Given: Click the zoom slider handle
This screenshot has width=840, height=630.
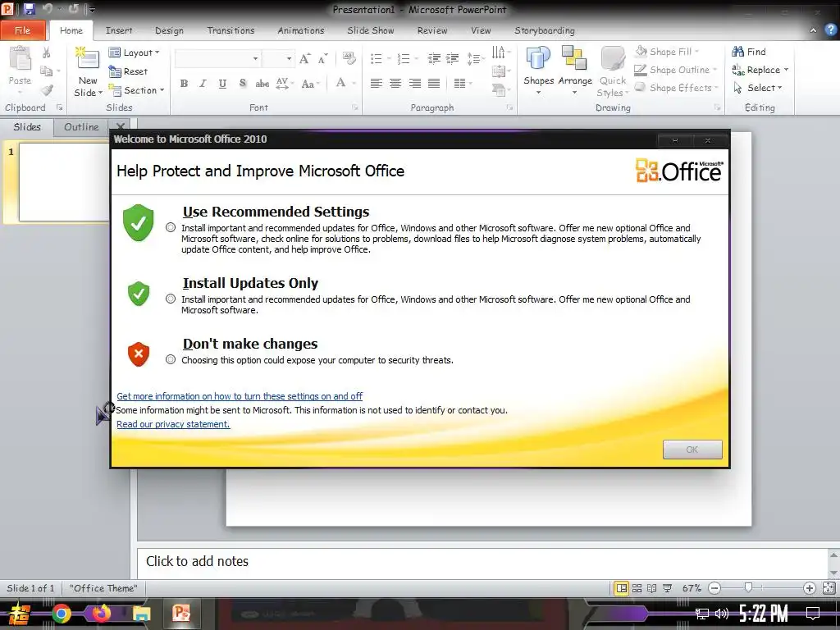Looking at the screenshot, I should click(748, 588).
